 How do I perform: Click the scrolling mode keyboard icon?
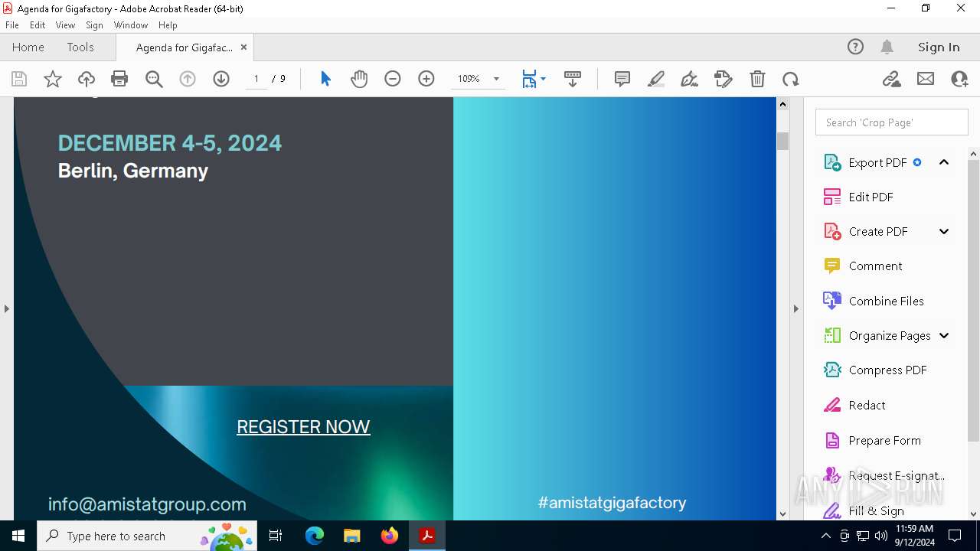tap(573, 79)
